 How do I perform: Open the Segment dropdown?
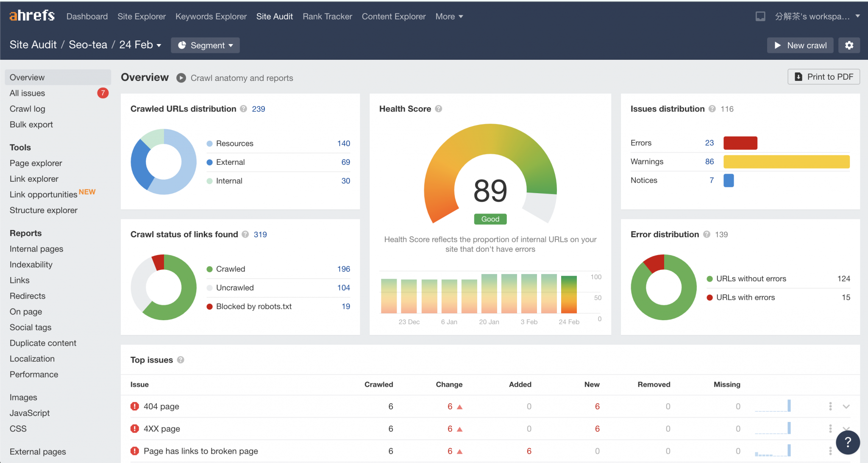(x=205, y=45)
